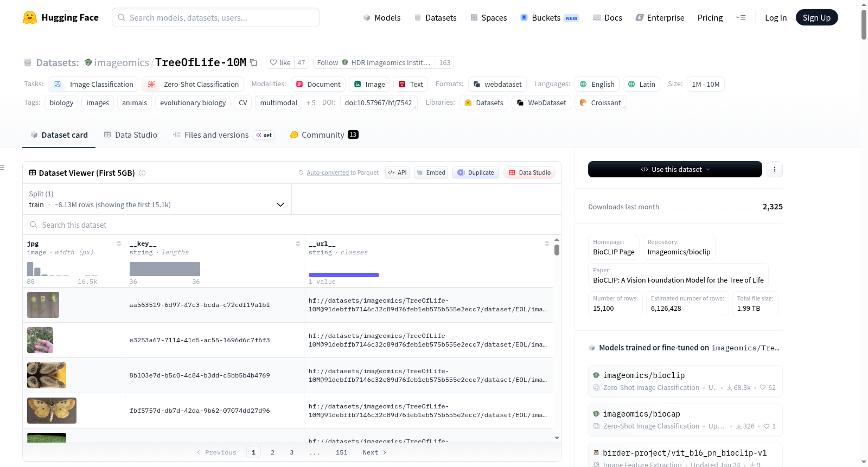Open the BioCLIP paper link
This screenshot has width=868, height=467.
pyautogui.click(x=678, y=276)
